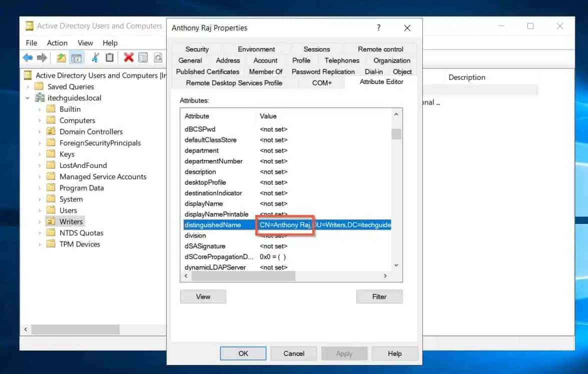Viewport: 588px width, 374px height.
Task: Expand the Users container
Action: tap(40, 210)
